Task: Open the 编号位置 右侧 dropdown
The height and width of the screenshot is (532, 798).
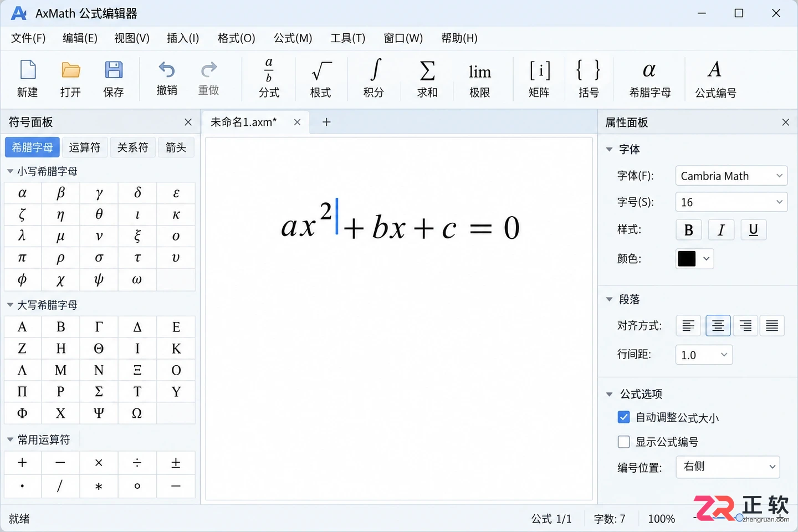Action: (728, 467)
